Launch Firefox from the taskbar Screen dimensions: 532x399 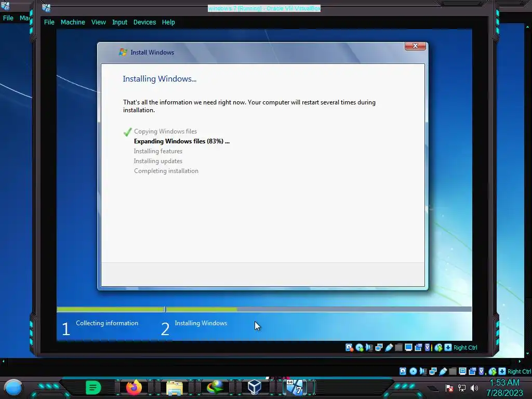pyautogui.click(x=134, y=387)
